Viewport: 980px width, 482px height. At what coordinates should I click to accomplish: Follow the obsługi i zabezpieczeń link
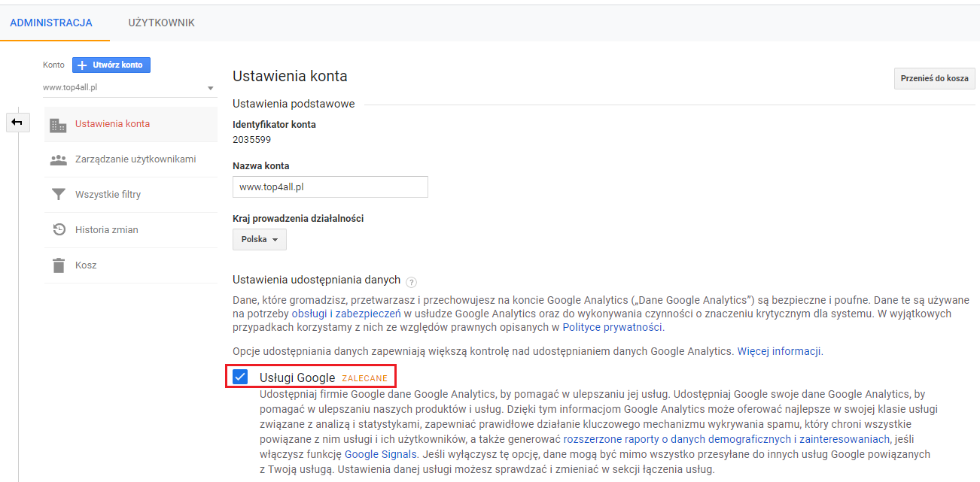tap(346, 314)
